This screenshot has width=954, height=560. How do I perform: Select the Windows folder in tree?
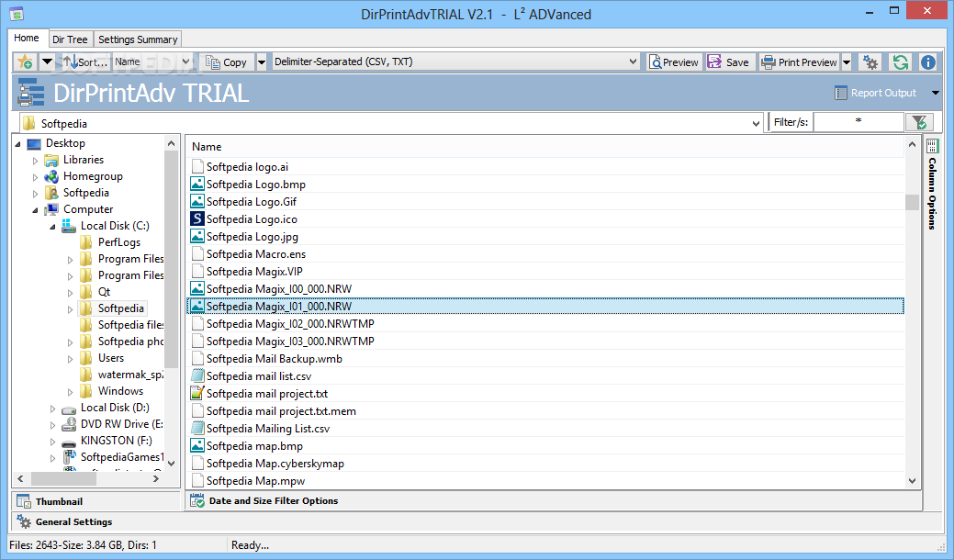pyautogui.click(x=120, y=391)
